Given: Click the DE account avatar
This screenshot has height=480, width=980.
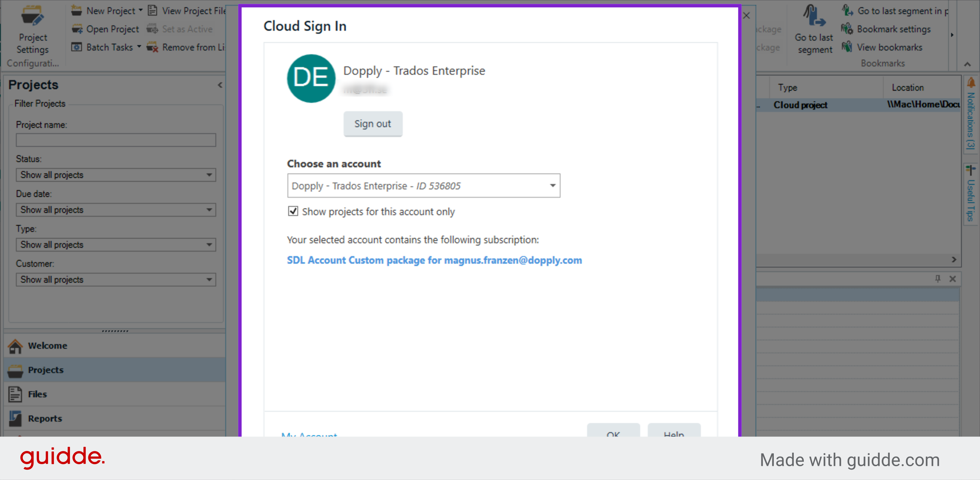Looking at the screenshot, I should pyautogui.click(x=311, y=78).
